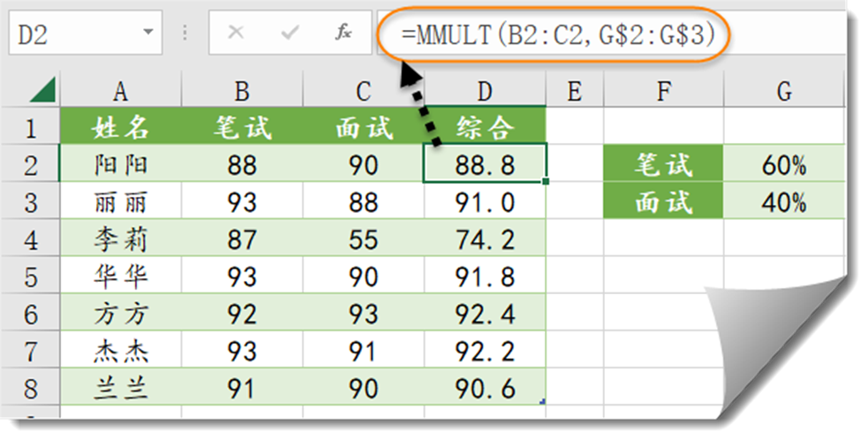Click 李莉's written score 87

pos(242,239)
